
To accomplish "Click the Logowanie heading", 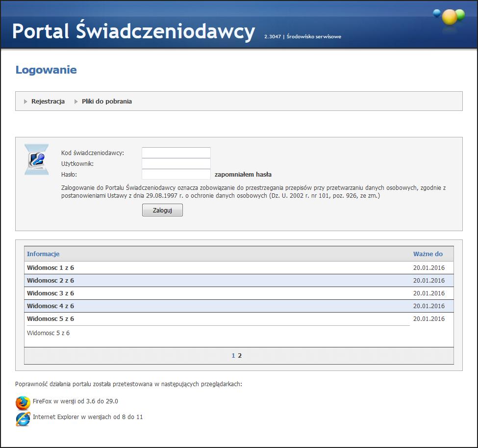I will pos(46,70).
